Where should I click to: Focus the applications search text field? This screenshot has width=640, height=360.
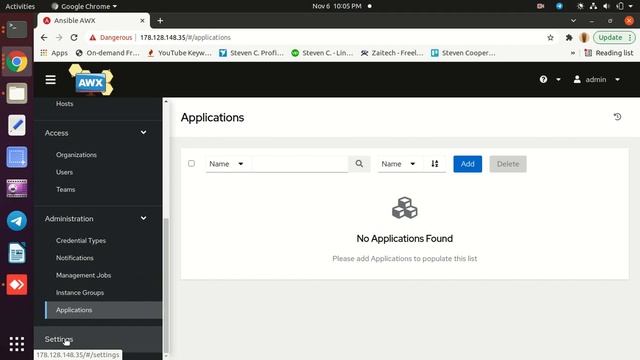click(300, 164)
